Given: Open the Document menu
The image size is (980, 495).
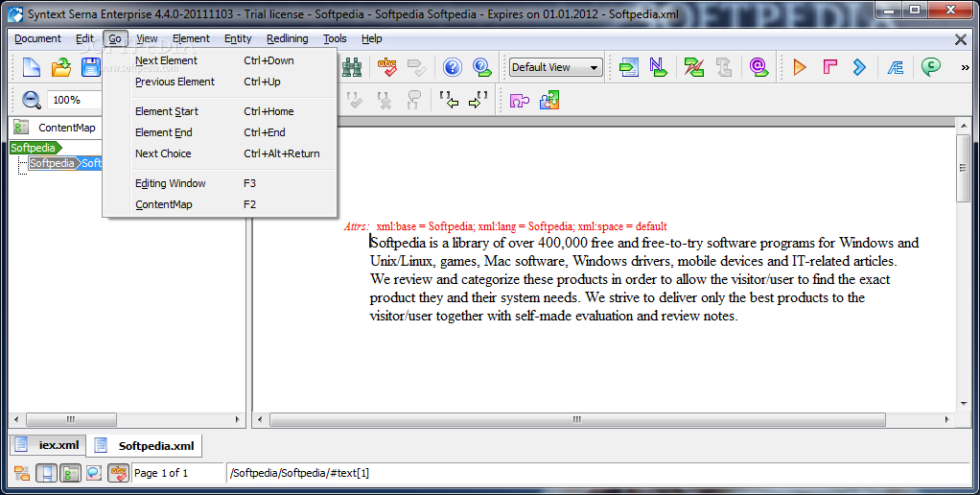Looking at the screenshot, I should (x=37, y=38).
